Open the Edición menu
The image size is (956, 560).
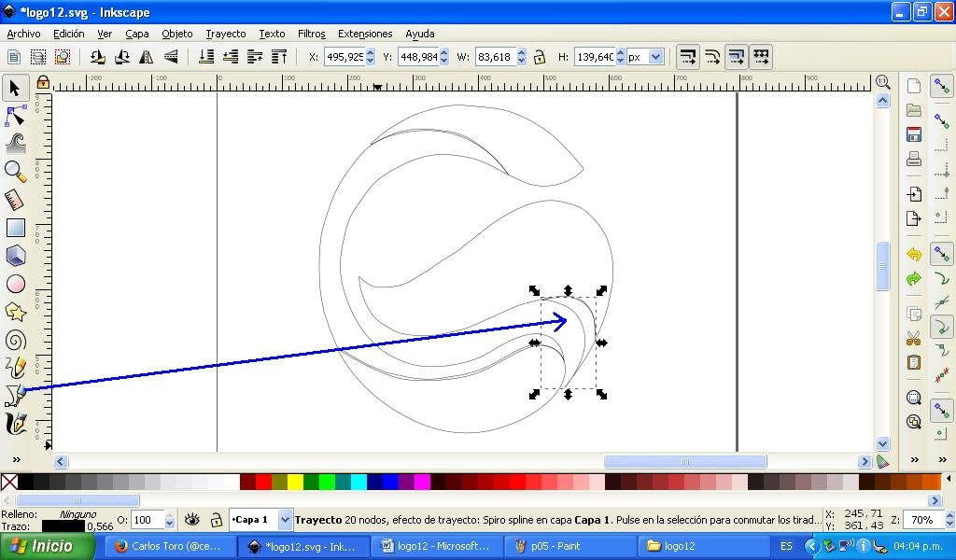[69, 35]
